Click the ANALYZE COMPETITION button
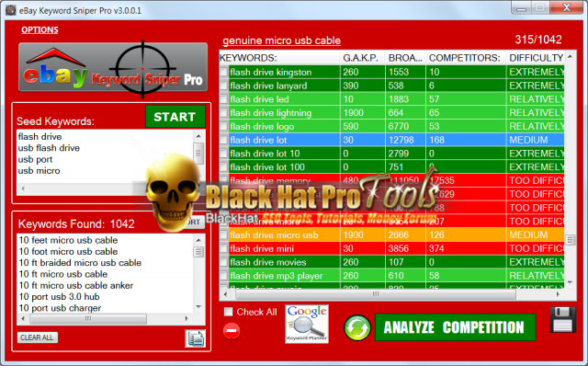Screen dimensions: 588x366 click(x=455, y=327)
